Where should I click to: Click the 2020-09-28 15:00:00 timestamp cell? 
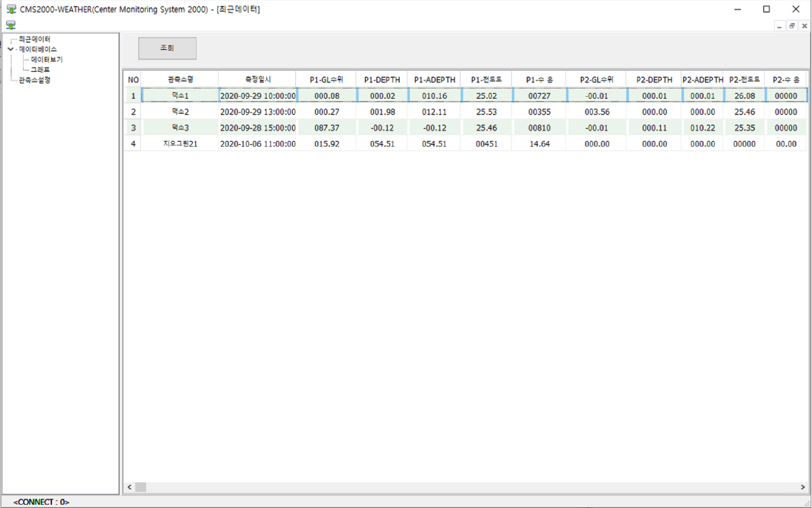tap(257, 128)
